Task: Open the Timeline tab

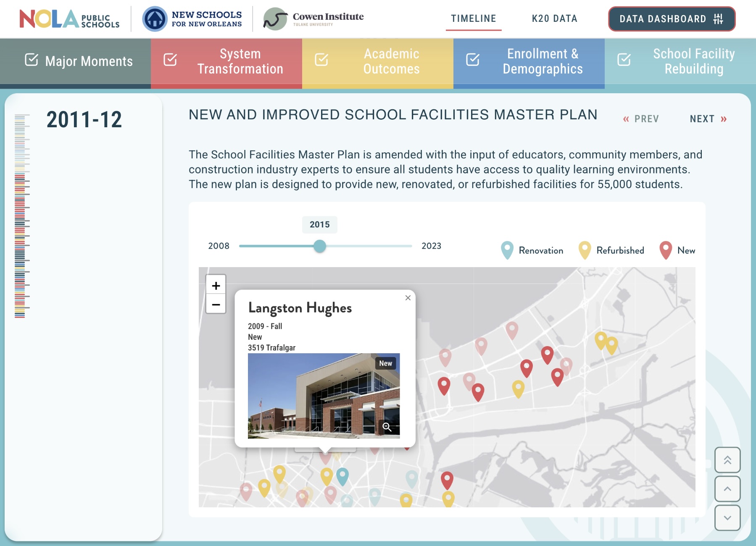Action: coord(474,19)
